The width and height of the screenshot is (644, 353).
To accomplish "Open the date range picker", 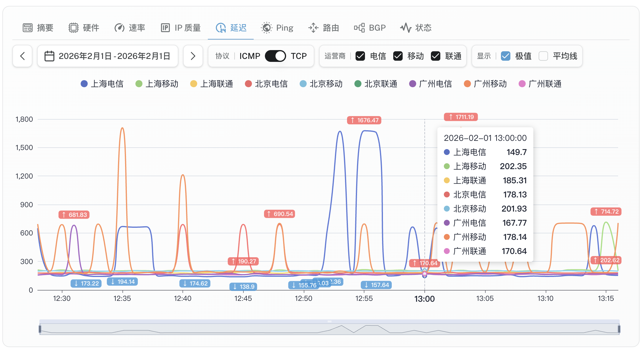I will (x=108, y=56).
